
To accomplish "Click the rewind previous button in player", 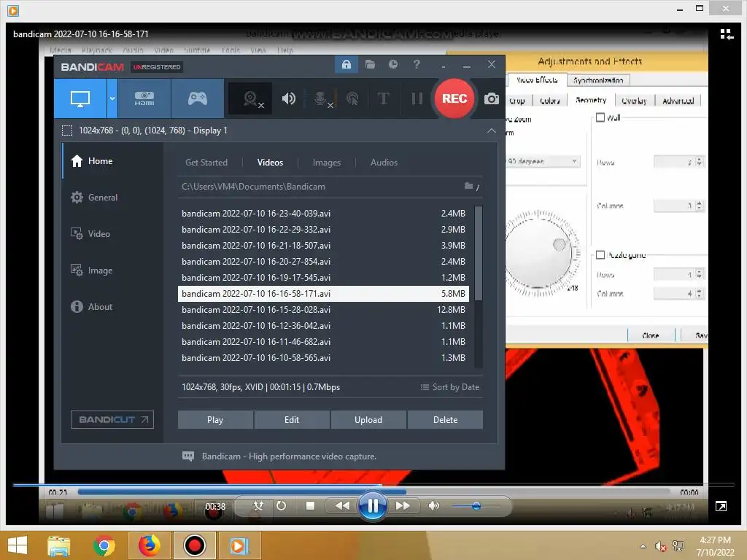I will [342, 506].
